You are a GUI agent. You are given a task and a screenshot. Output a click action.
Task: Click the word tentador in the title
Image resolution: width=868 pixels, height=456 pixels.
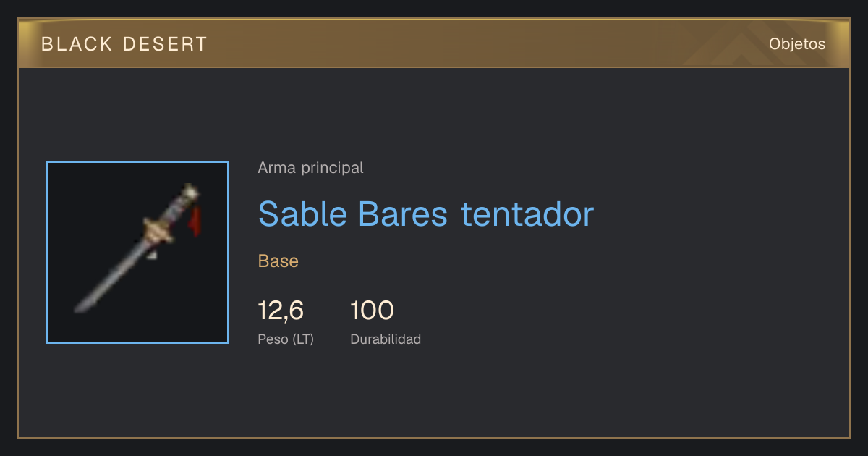pos(527,214)
